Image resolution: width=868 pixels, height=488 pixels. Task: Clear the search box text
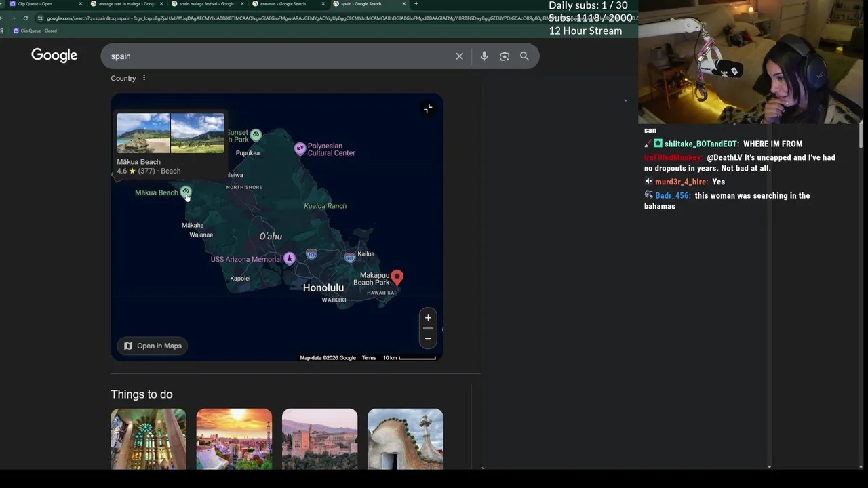click(459, 56)
